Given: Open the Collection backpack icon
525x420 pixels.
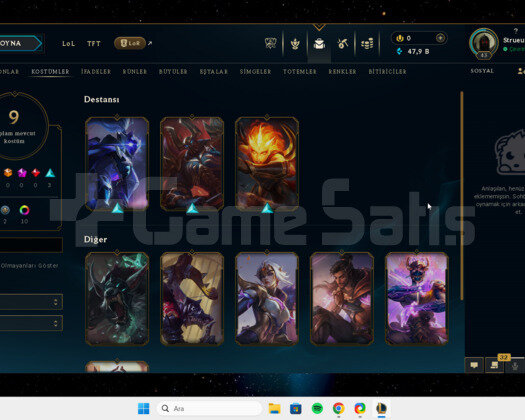Looking at the screenshot, I should [x=319, y=44].
